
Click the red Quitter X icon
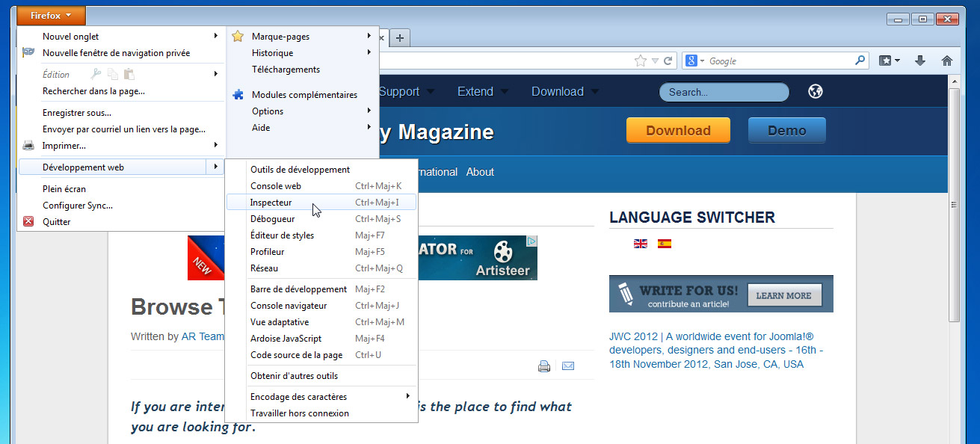pyautogui.click(x=28, y=221)
